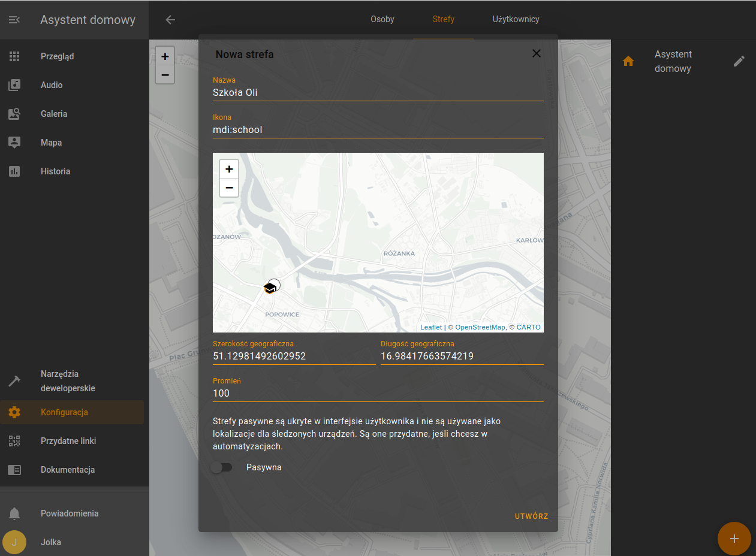Switch to the Osoby tab
The image size is (756, 556).
[382, 19]
